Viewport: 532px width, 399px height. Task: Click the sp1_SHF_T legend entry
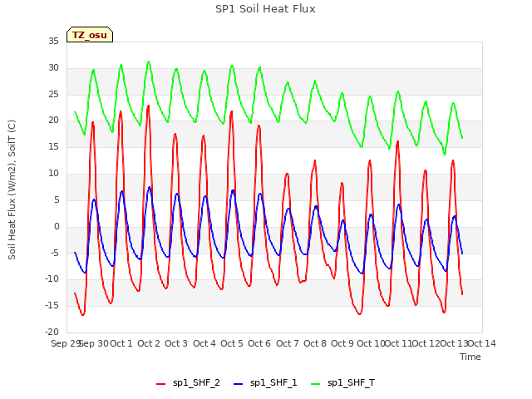342,383
